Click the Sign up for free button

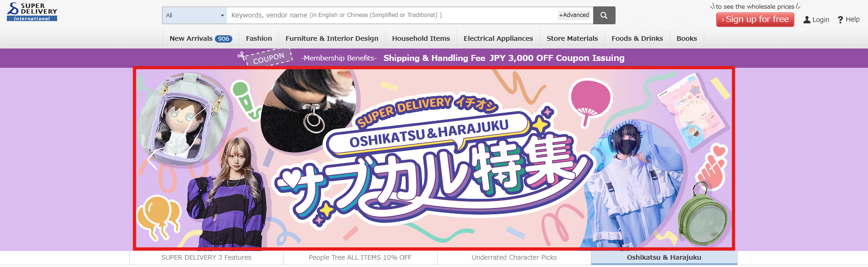click(755, 20)
